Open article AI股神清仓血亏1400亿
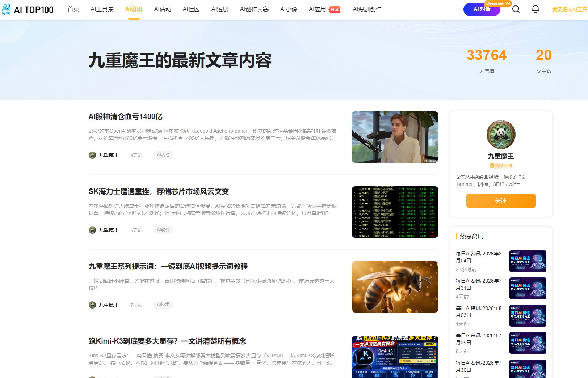The image size is (588, 378). tap(126, 116)
